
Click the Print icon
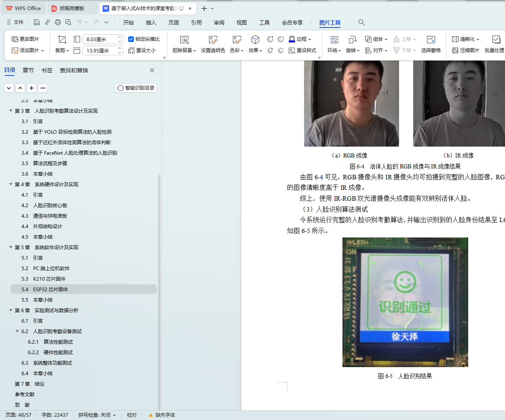pyautogui.click(x=58, y=22)
